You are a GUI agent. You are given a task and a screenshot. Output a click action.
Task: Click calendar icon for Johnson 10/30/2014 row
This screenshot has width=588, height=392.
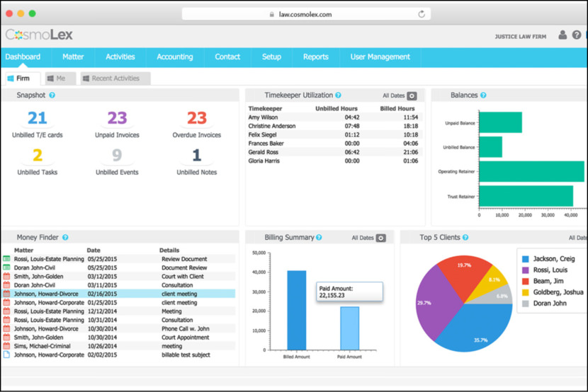(x=6, y=328)
